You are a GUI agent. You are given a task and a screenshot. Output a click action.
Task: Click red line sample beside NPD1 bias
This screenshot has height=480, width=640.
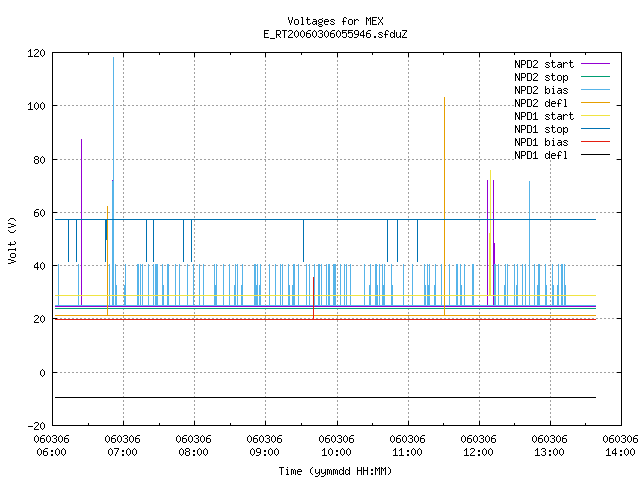click(596, 142)
